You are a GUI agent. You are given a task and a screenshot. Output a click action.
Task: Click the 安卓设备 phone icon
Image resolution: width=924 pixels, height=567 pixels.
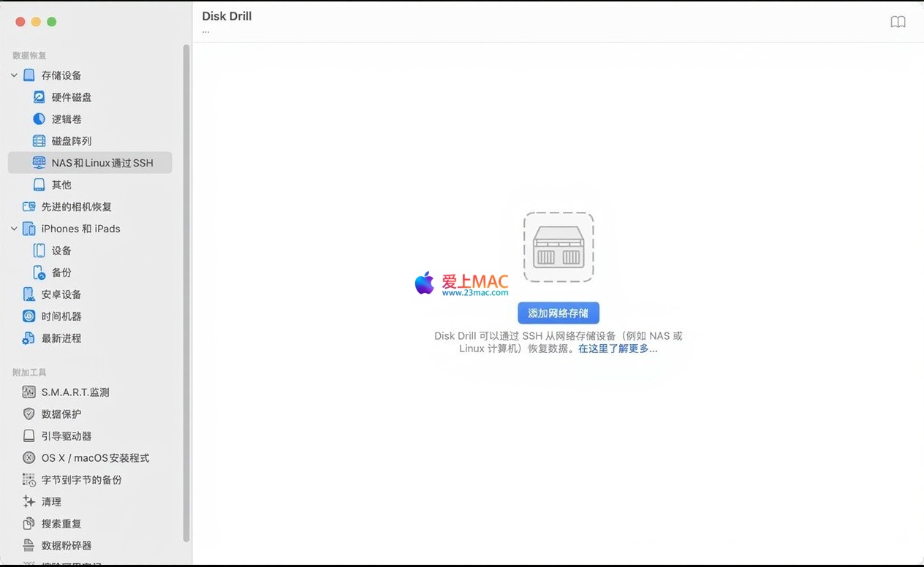[29, 294]
